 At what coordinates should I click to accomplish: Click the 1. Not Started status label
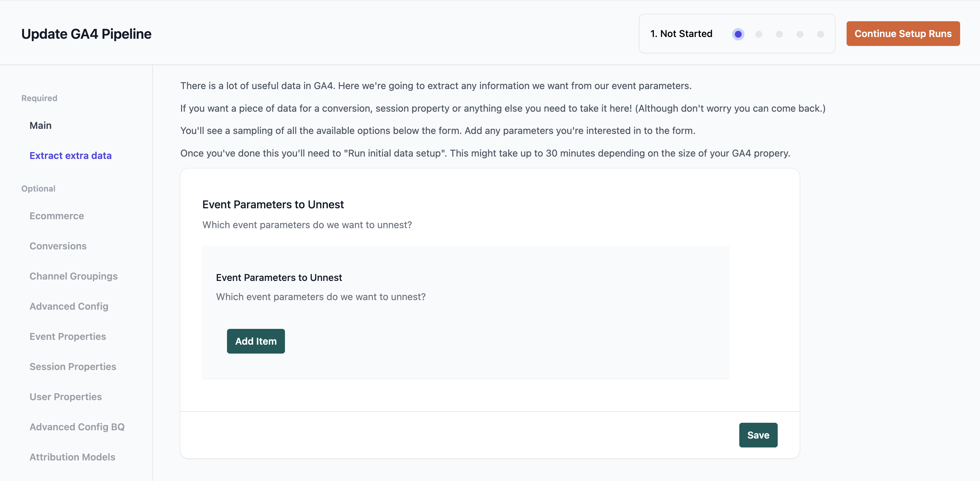(x=681, y=34)
